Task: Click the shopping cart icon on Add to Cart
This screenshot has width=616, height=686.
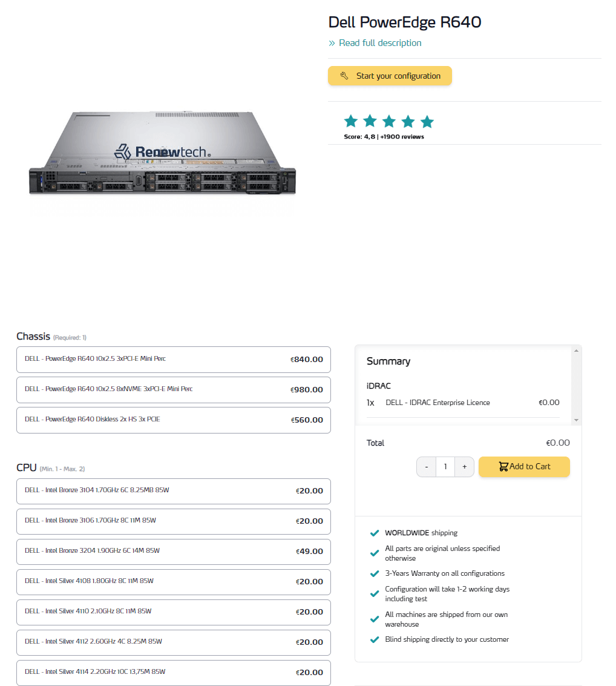Action: click(x=503, y=467)
